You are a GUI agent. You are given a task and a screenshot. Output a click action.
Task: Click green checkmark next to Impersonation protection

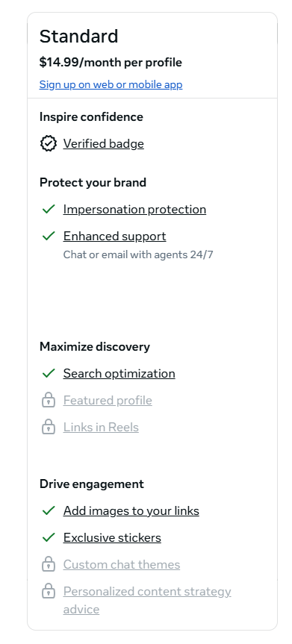49,209
